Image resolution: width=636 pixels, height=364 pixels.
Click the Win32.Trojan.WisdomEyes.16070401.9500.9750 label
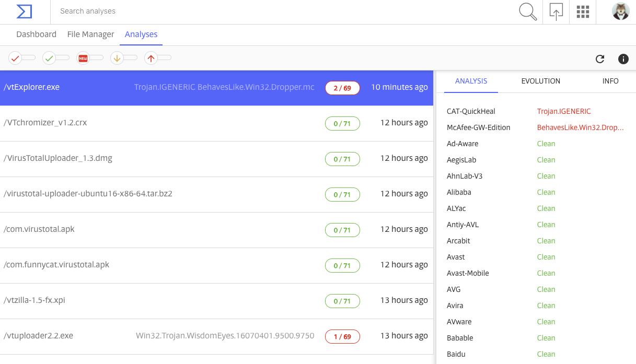(x=225, y=336)
